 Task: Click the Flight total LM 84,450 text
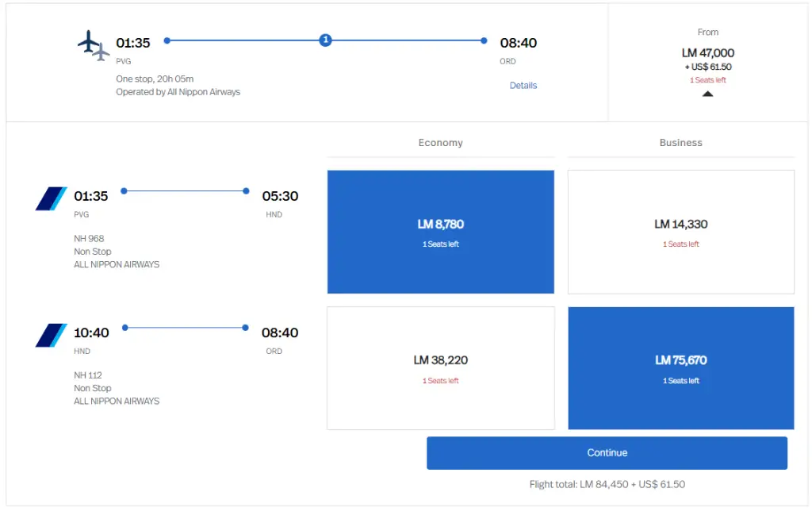[607, 484]
